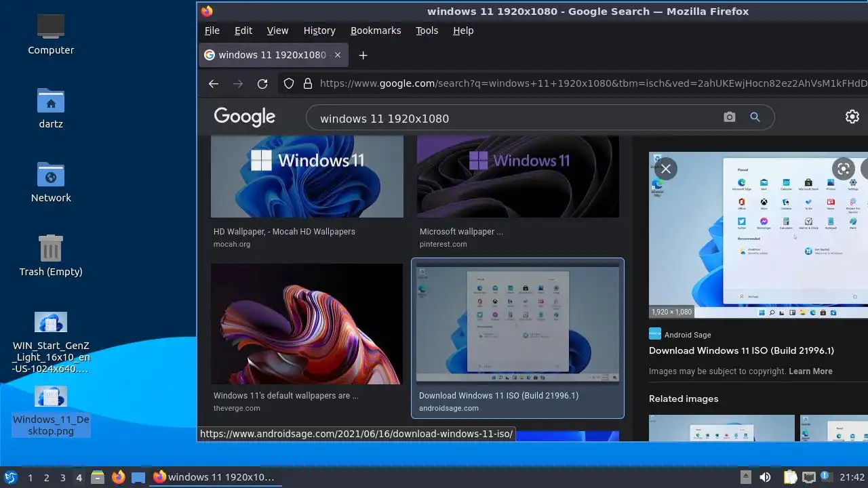Click the update notifier tray icon
The width and height of the screenshot is (868, 488).
coord(826,477)
